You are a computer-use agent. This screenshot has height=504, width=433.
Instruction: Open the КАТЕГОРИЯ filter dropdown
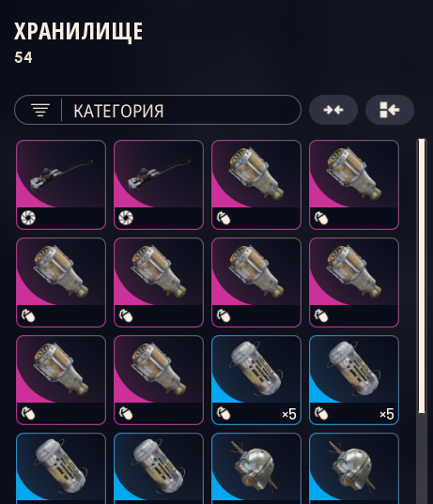[x=158, y=110]
